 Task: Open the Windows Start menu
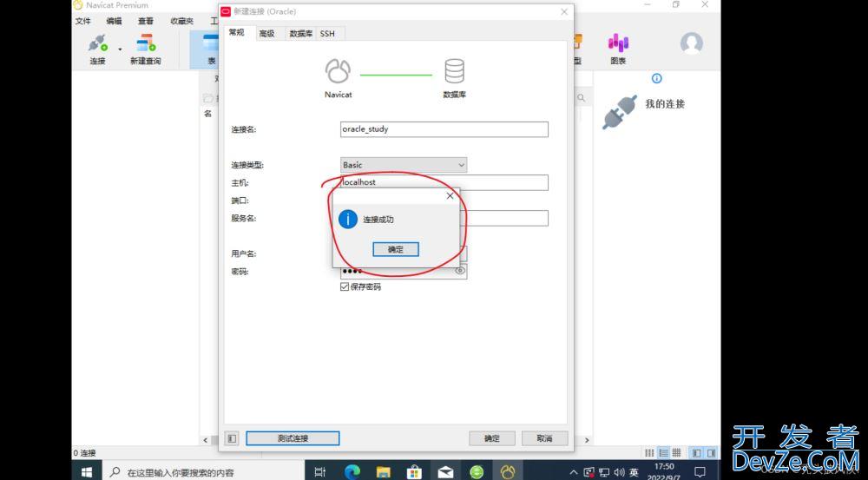pos(86,472)
